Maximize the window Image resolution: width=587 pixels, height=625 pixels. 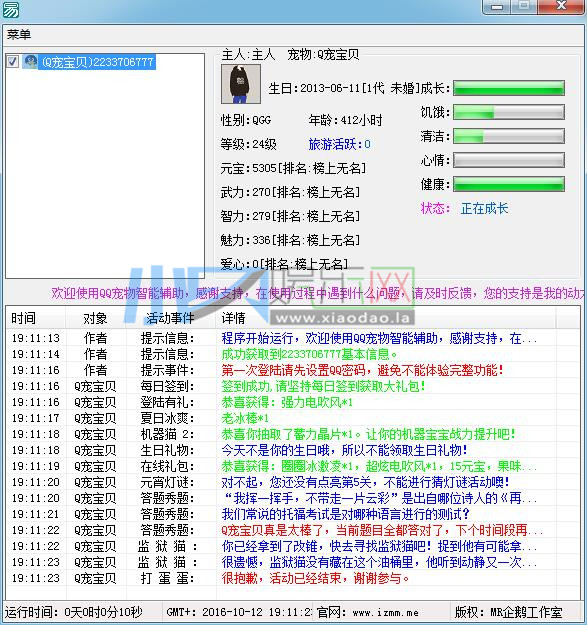pos(524,6)
